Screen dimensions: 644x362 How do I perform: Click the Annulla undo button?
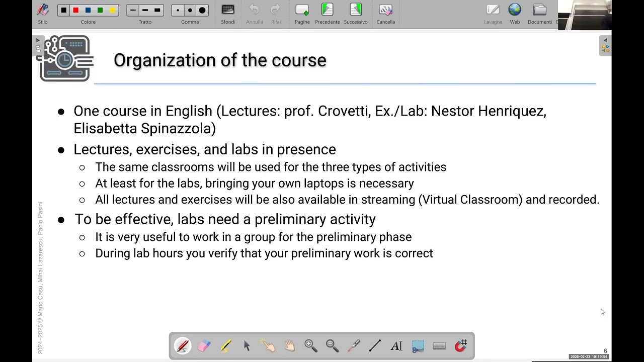click(254, 14)
